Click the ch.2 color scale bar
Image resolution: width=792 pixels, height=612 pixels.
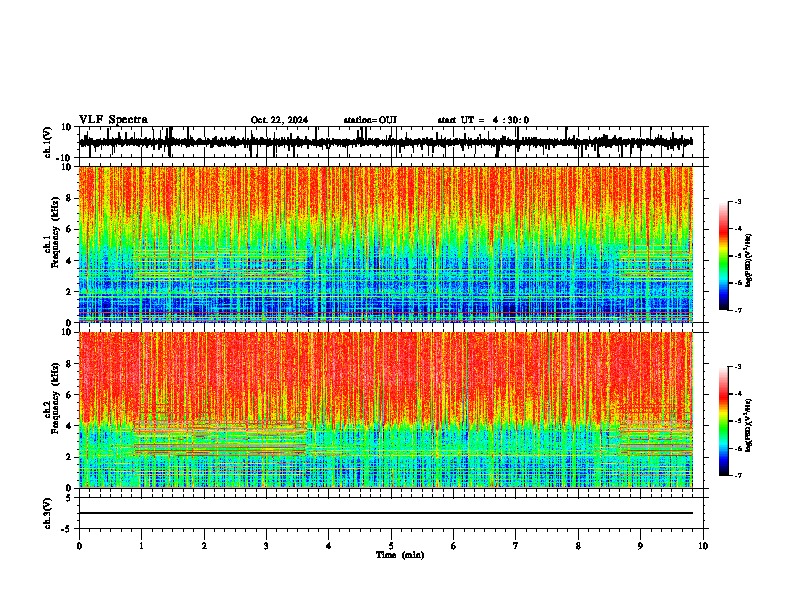pos(724,421)
